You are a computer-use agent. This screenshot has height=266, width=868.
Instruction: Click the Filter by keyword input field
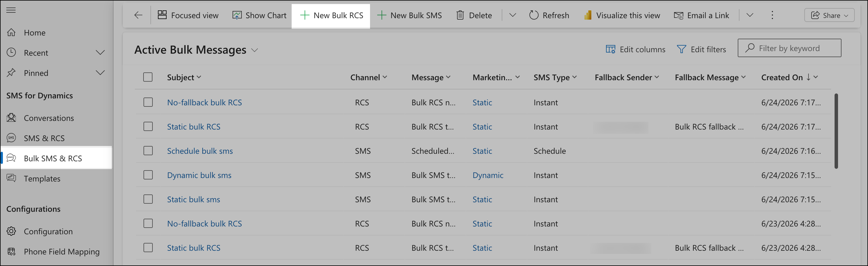click(789, 48)
